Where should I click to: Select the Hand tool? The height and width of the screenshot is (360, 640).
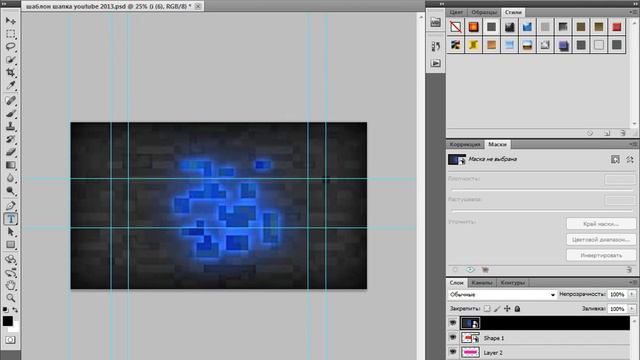[11, 285]
